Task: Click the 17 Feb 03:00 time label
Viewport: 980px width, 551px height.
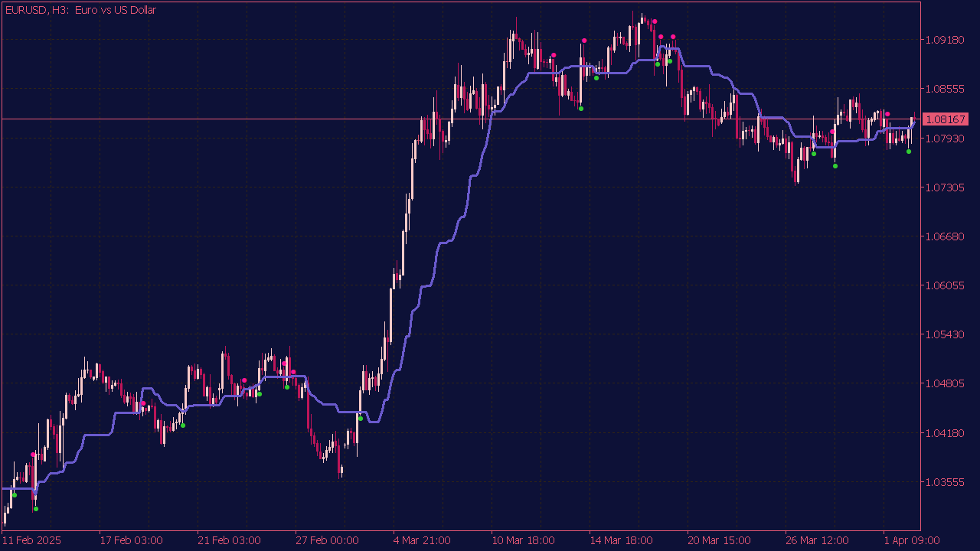Action: [132, 540]
